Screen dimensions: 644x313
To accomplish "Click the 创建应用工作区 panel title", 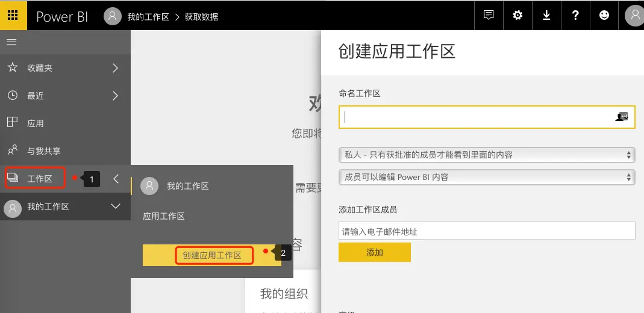I will (x=397, y=52).
